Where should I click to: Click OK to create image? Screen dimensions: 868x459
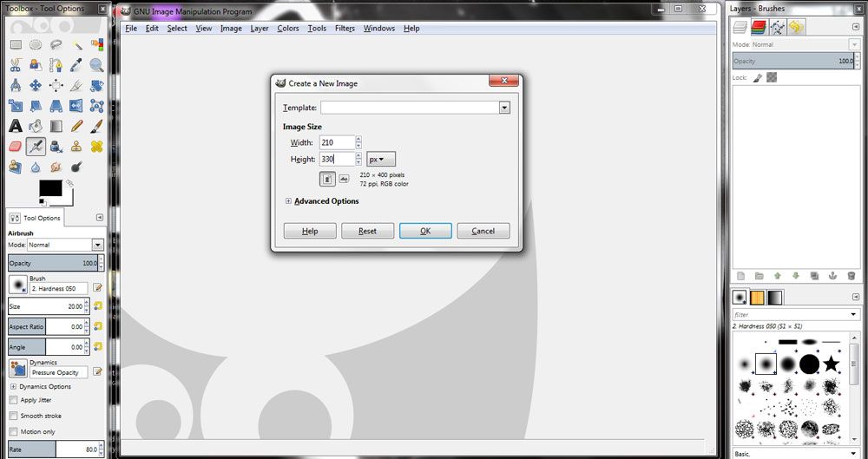pos(425,231)
